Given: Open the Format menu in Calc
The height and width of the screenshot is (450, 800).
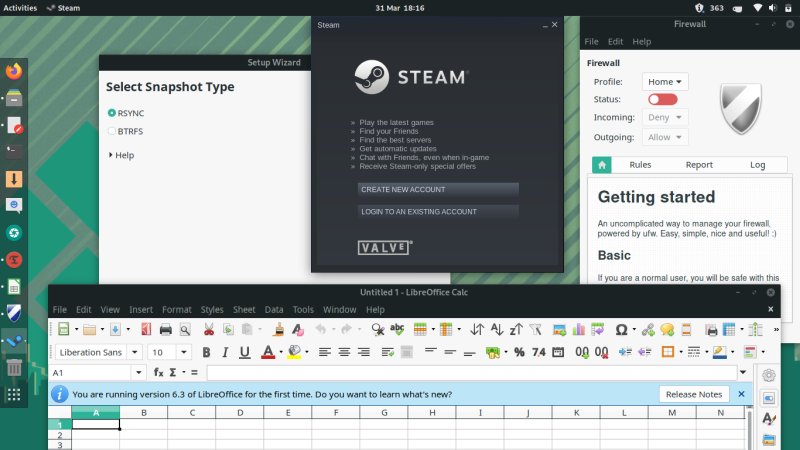Looking at the screenshot, I should click(176, 310).
